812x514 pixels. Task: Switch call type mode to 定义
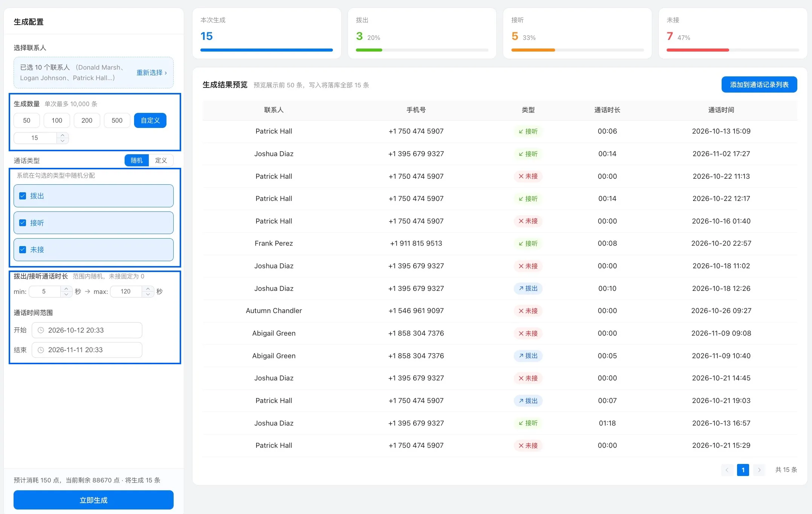tap(161, 160)
